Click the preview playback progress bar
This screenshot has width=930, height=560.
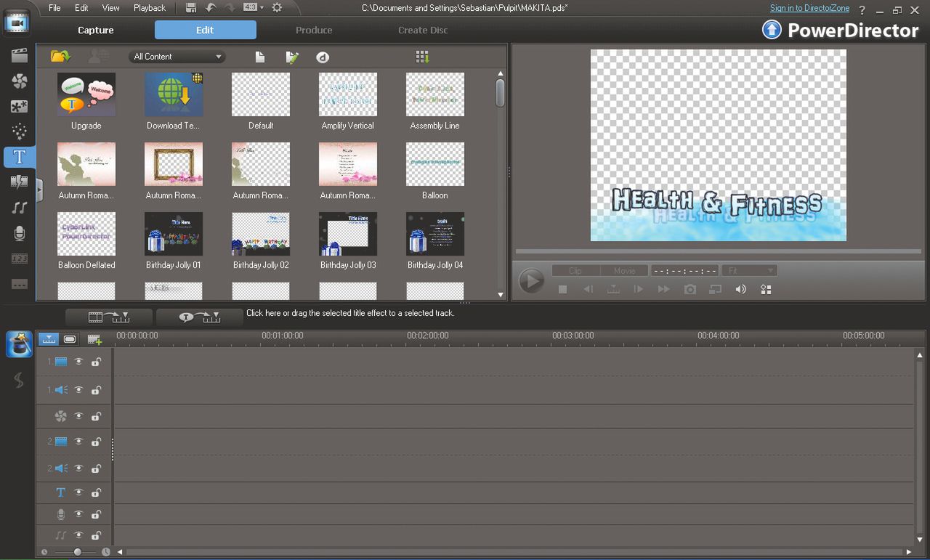point(718,252)
